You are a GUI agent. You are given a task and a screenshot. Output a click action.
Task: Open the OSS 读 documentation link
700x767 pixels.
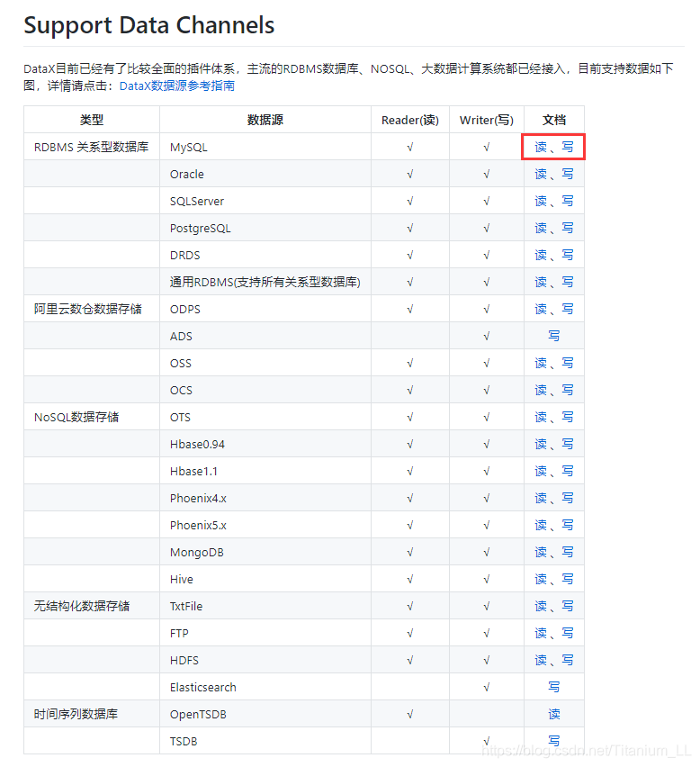[541, 363]
